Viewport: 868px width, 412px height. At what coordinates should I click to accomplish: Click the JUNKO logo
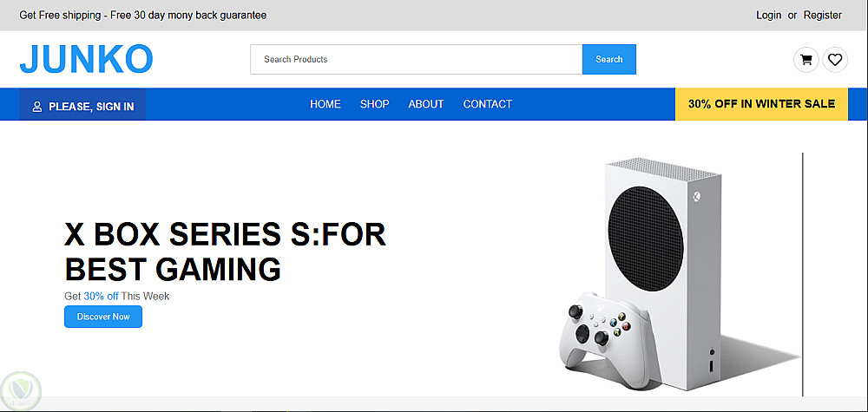[x=86, y=59]
